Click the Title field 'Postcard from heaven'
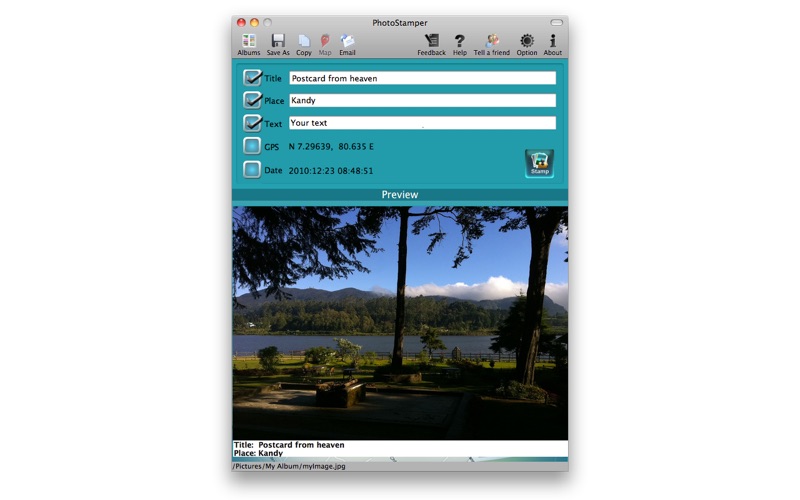800x500 pixels. point(422,78)
